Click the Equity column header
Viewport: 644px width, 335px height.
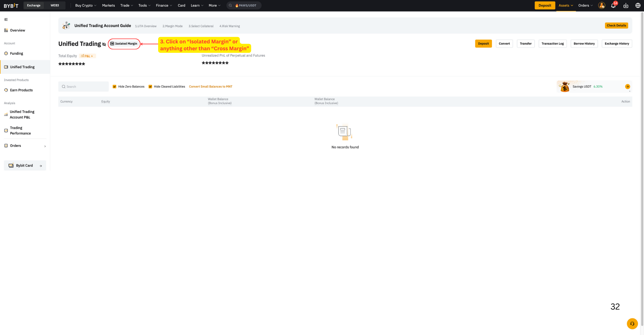[x=106, y=102]
